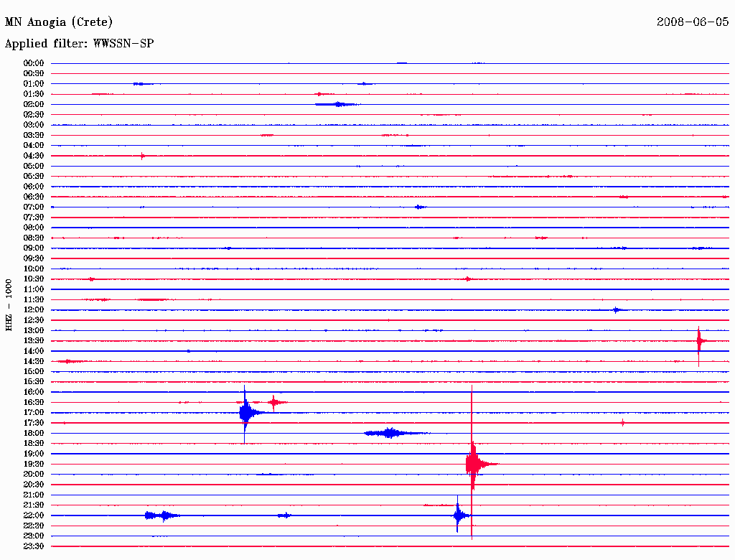
Task: Click the '16:30' time label
Action: click(34, 403)
